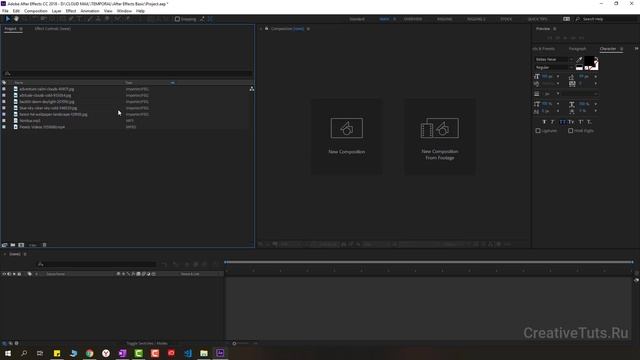Click the eyedropper in Character panel
This screenshot has width=640, height=360.
[579, 60]
